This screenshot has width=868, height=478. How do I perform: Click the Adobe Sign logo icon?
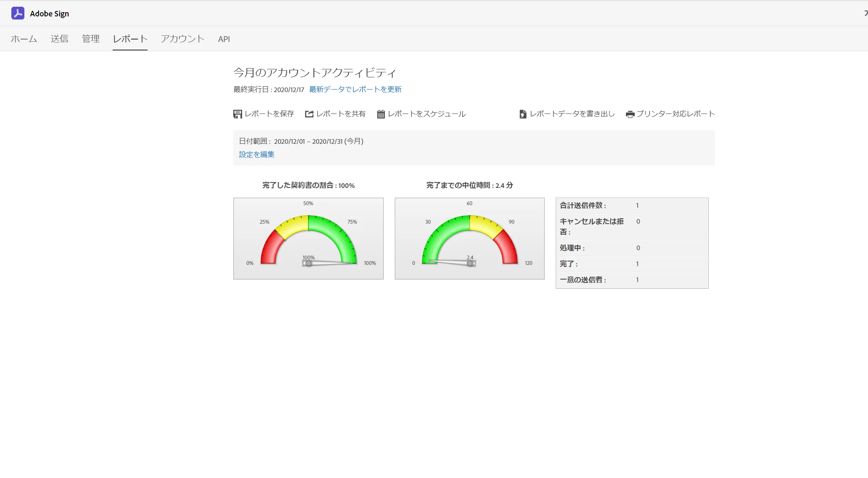(x=18, y=13)
